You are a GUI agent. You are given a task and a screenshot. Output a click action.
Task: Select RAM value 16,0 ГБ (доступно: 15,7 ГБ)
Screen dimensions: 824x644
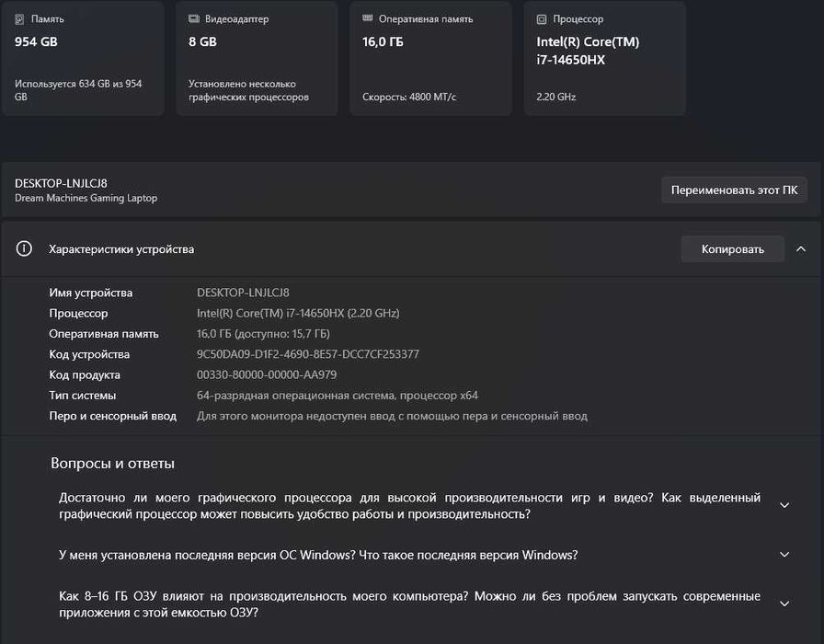[263, 334]
